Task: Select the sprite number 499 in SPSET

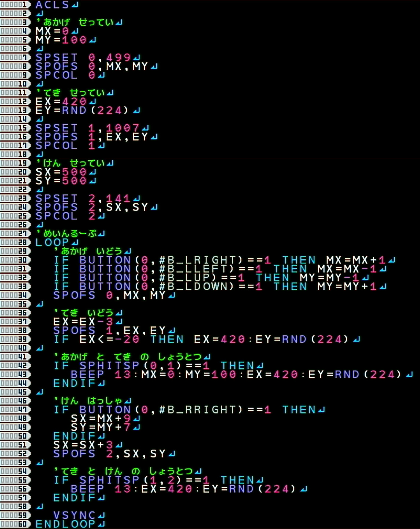Action: [x=118, y=58]
